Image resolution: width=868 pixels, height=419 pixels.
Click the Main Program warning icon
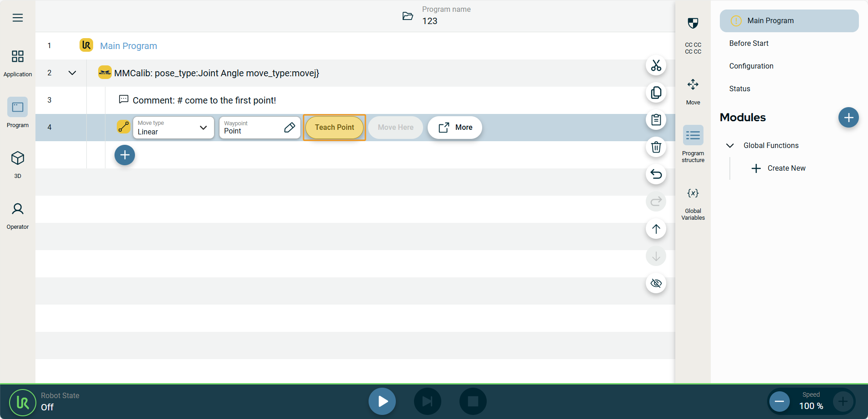pos(736,21)
